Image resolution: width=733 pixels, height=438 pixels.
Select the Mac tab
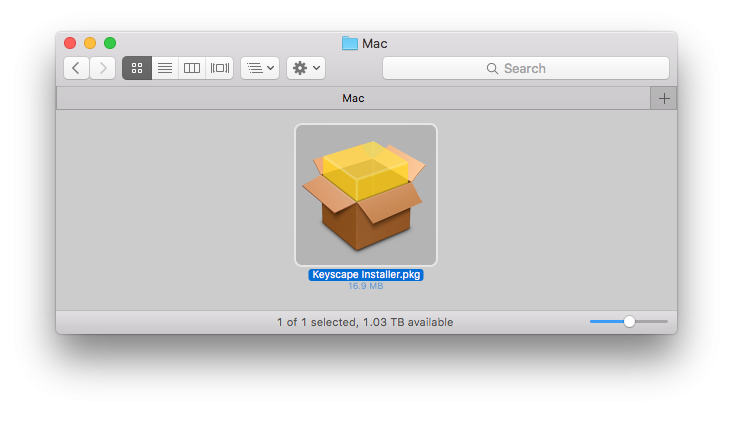(353, 98)
